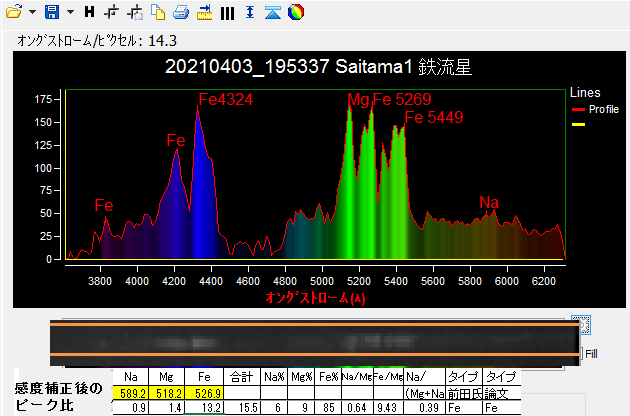
Task: Expand the dropdown arrow beside the open folder
Action: [33, 12]
